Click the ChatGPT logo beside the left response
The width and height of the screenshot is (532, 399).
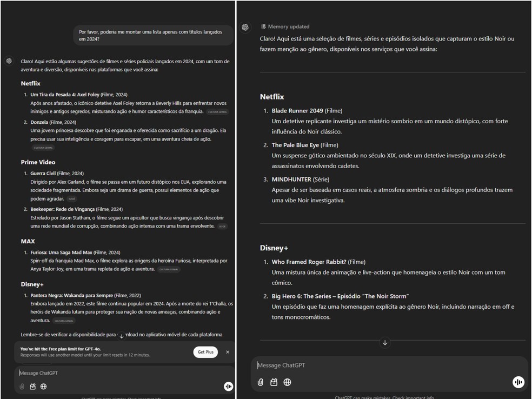(x=9, y=61)
